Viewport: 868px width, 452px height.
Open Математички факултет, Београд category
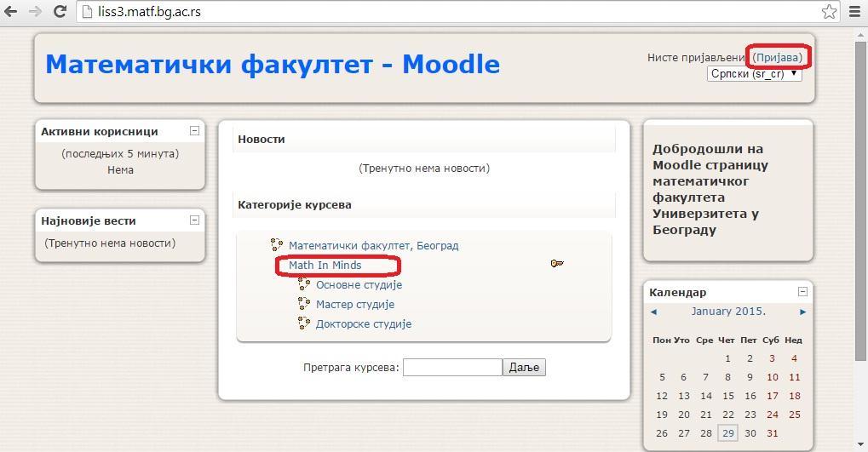tap(374, 246)
